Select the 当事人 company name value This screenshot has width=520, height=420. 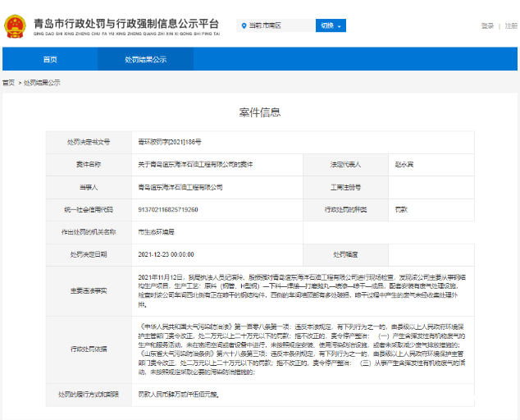point(180,187)
